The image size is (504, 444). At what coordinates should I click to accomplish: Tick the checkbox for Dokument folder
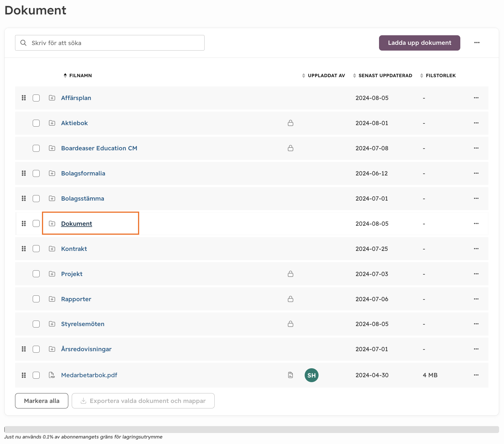[x=36, y=223]
